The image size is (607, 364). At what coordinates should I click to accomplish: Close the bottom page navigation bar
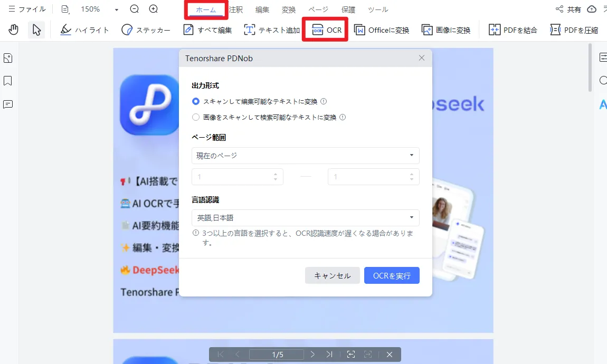pyautogui.click(x=390, y=355)
